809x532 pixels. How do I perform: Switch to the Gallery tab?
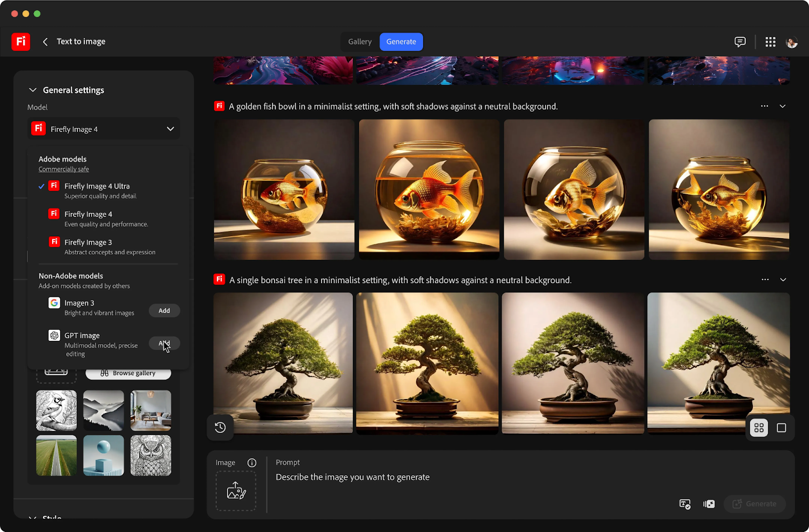tap(359, 42)
